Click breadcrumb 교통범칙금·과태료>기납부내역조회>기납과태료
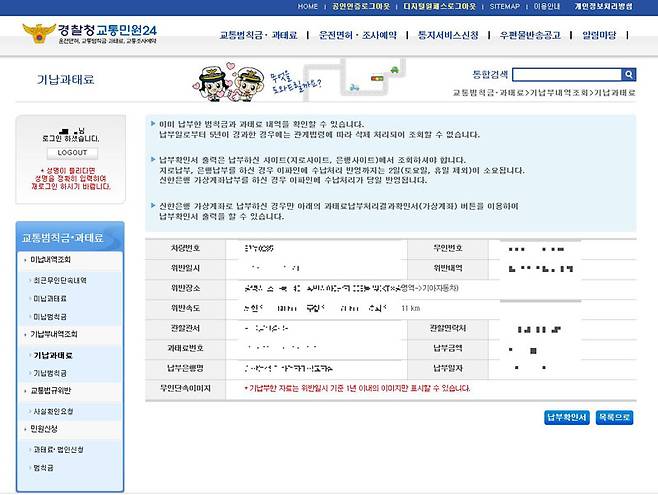 click(544, 93)
